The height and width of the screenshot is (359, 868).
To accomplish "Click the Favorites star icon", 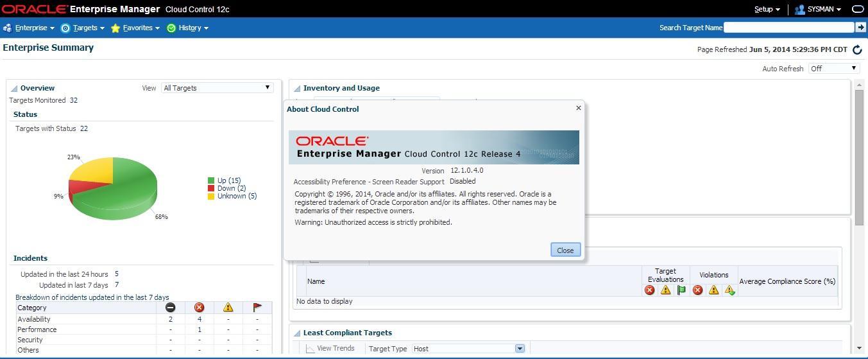I will 115,28.
